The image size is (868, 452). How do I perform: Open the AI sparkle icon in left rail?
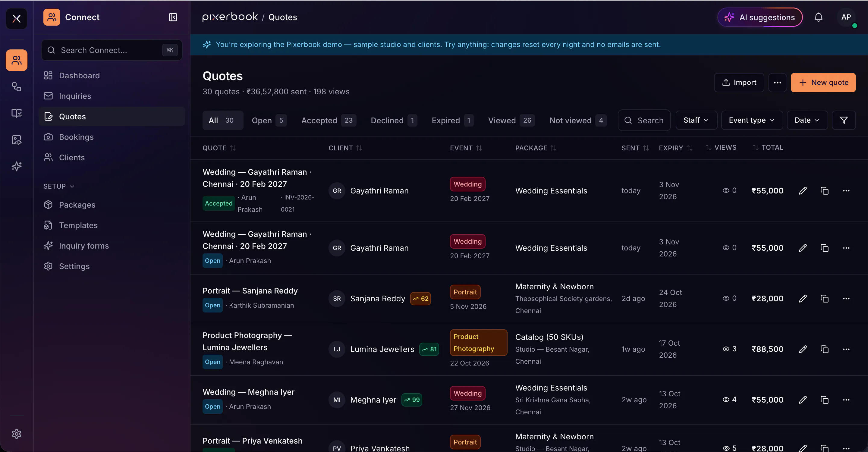coord(17,166)
